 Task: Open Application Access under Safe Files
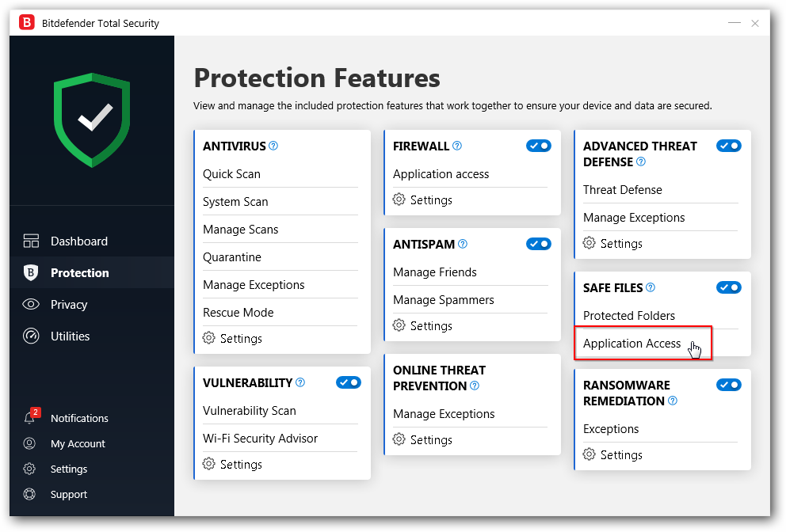click(631, 343)
